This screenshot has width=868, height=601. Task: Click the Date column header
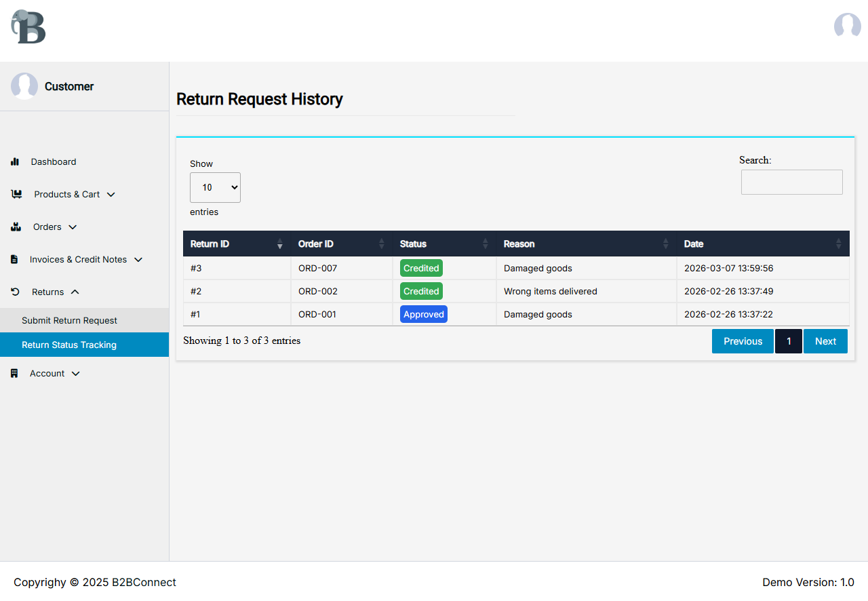tap(763, 244)
